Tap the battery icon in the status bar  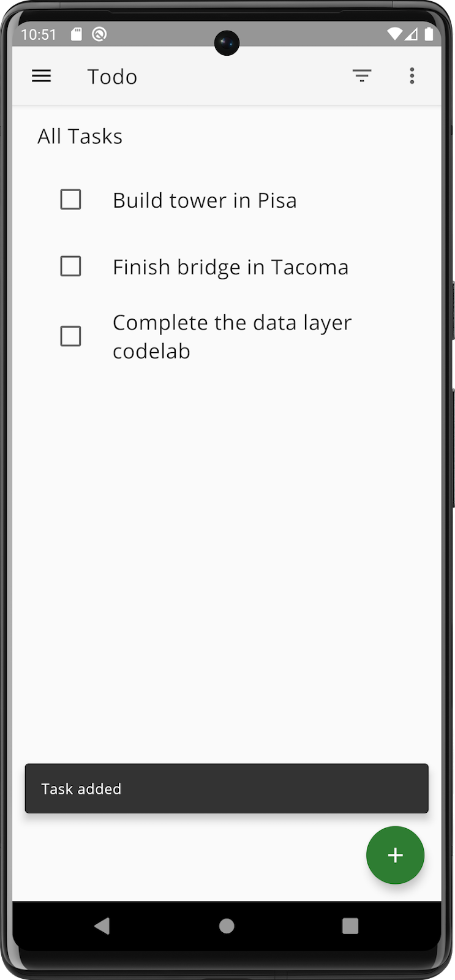(428, 35)
